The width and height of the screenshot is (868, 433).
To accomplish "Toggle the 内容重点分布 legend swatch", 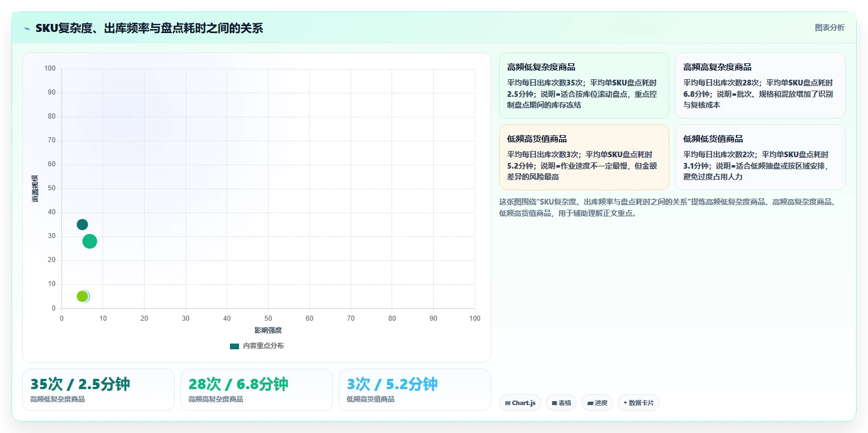I will pos(235,346).
